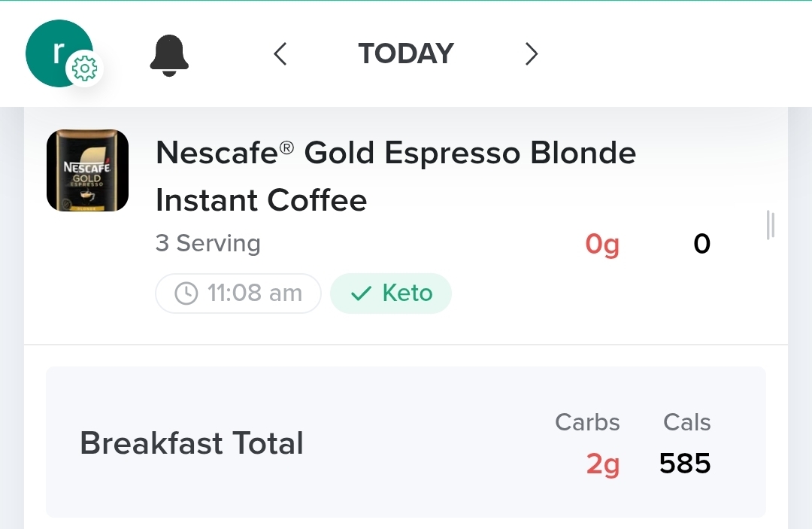Click the settings gear badge on avatar

click(x=84, y=69)
